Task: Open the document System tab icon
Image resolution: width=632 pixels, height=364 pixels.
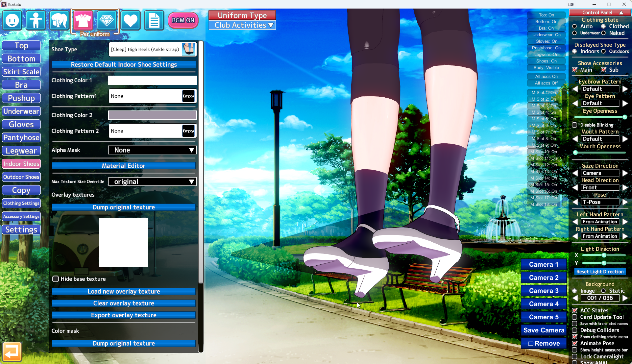Action: (154, 20)
